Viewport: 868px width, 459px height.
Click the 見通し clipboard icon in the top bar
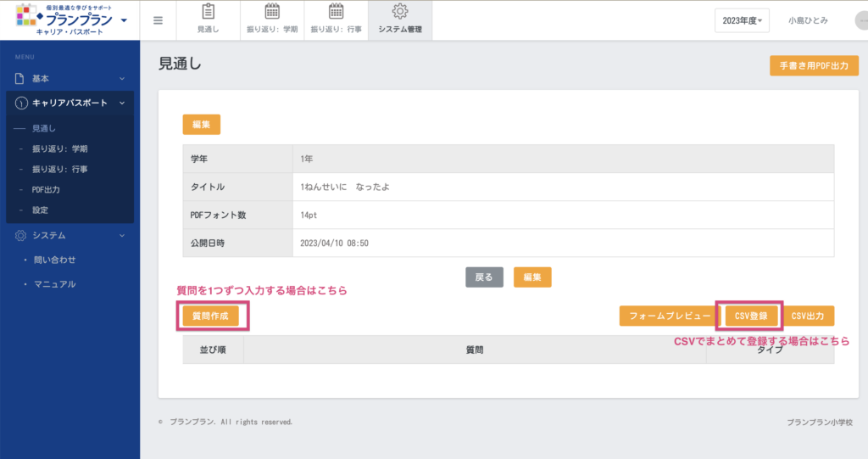[209, 12]
